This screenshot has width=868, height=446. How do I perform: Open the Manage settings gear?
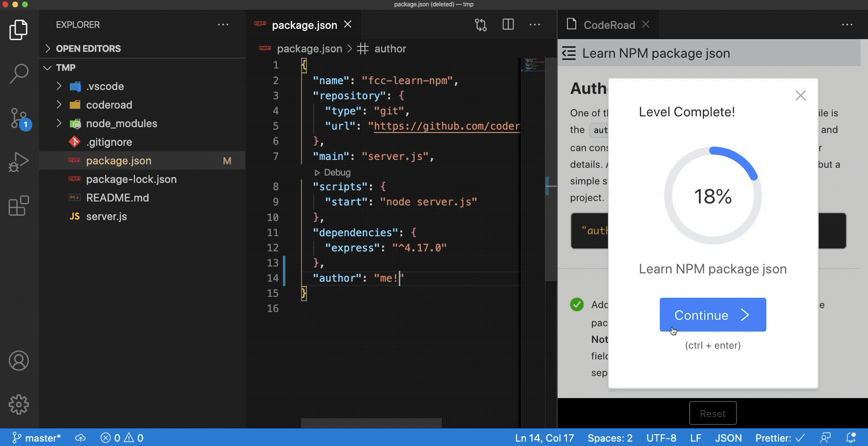19,405
